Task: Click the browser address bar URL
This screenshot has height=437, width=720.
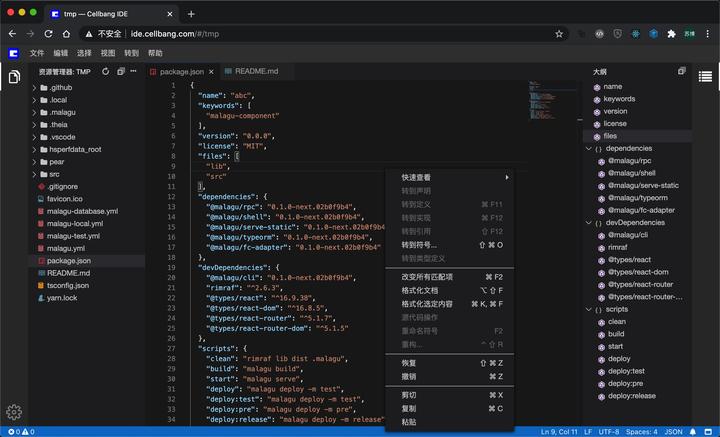Action: (x=174, y=34)
